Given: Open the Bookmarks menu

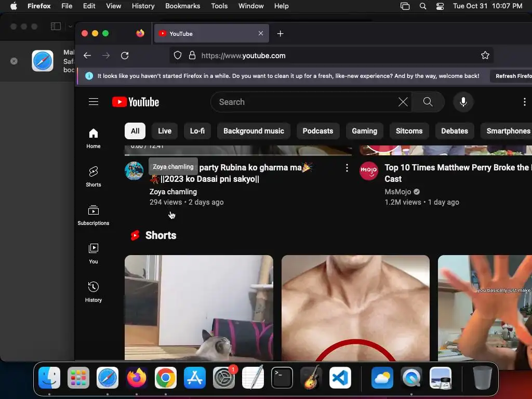Looking at the screenshot, I should click(x=182, y=6).
